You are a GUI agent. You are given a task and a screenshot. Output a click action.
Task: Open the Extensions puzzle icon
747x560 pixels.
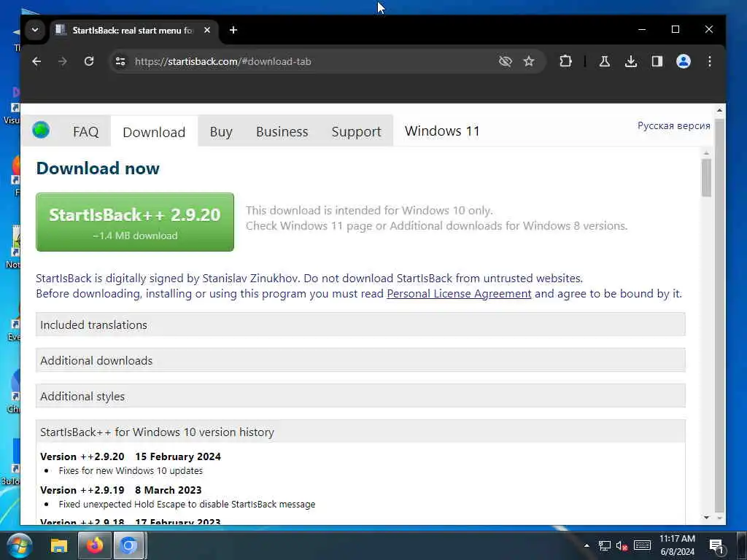coord(565,61)
